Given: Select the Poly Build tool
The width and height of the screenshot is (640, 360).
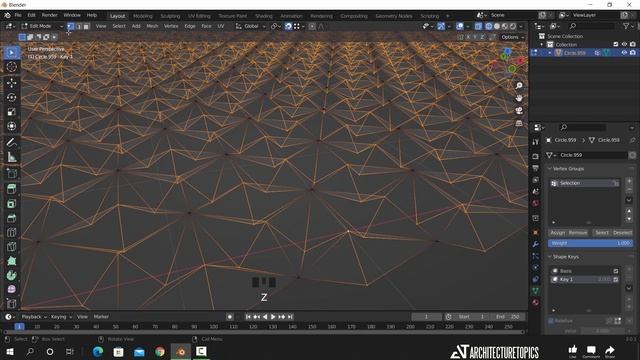Looking at the screenshot, I should tap(11, 261).
